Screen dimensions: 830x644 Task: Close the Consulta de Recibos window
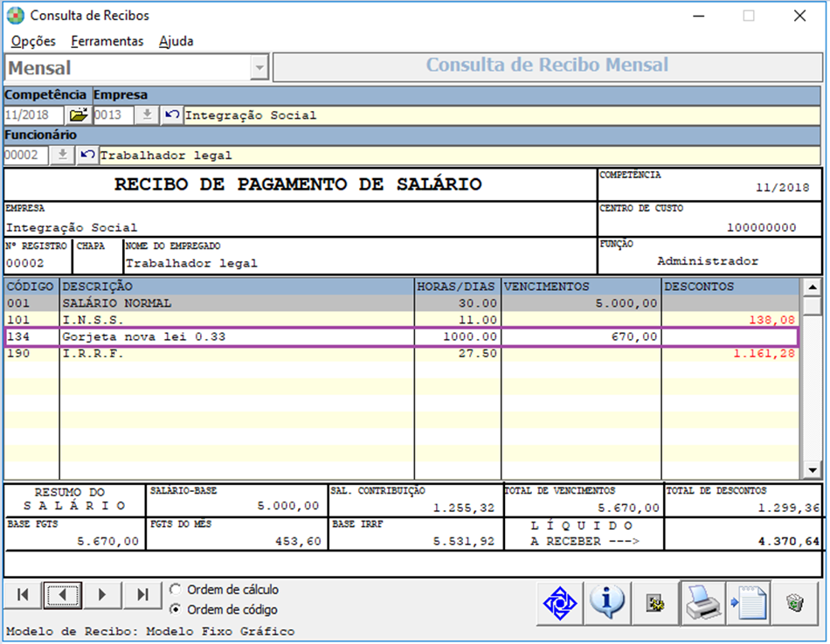(x=799, y=16)
